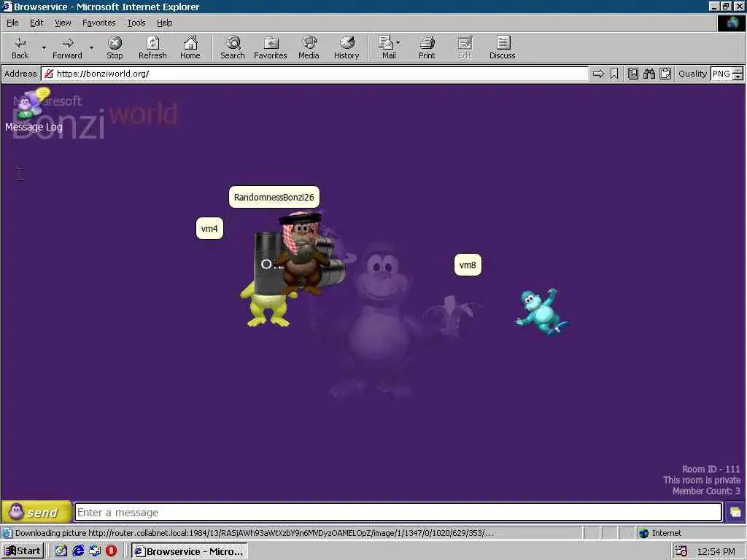Click the page icon left of the URL
747x560 pixels.
(x=49, y=74)
